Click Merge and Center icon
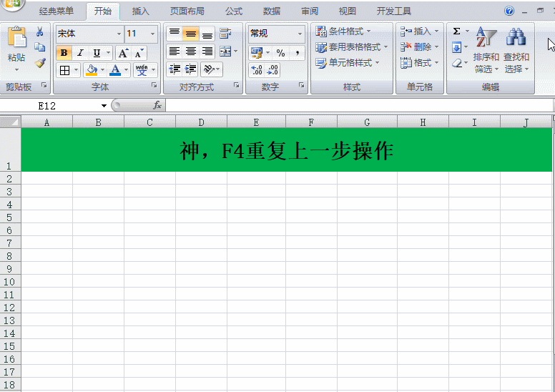This screenshot has width=555, height=392. coord(225,52)
